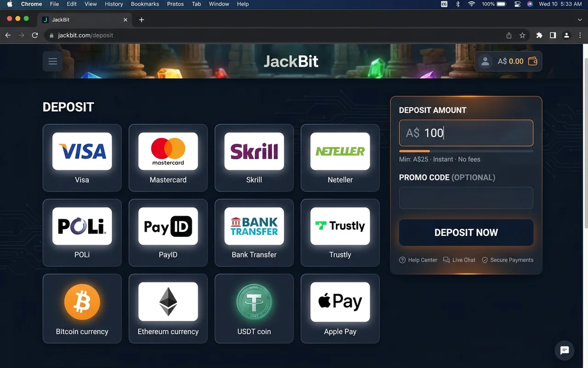This screenshot has height=368, width=588.
Task: Open the Bookmarks menu
Action: coord(145,4)
